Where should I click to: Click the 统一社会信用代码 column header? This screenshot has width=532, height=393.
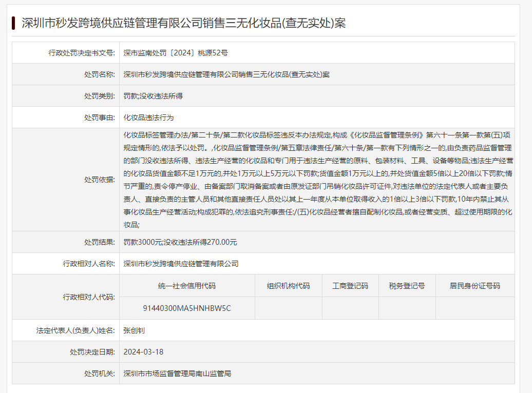point(187,286)
